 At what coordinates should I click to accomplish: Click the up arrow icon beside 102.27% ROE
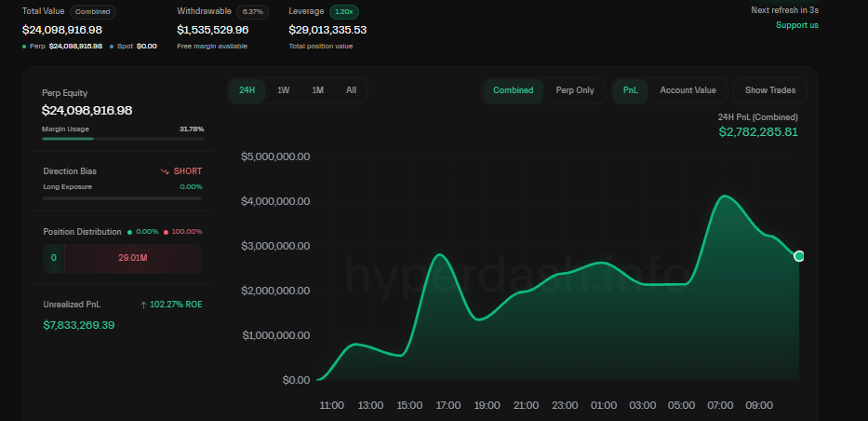pos(143,305)
